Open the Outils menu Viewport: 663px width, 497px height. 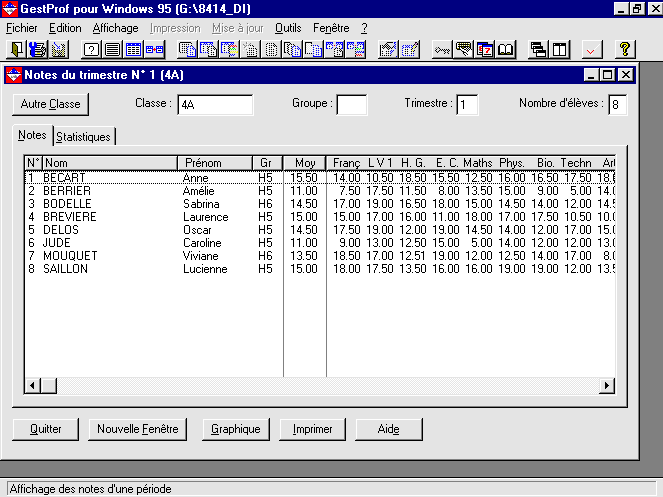click(x=288, y=28)
